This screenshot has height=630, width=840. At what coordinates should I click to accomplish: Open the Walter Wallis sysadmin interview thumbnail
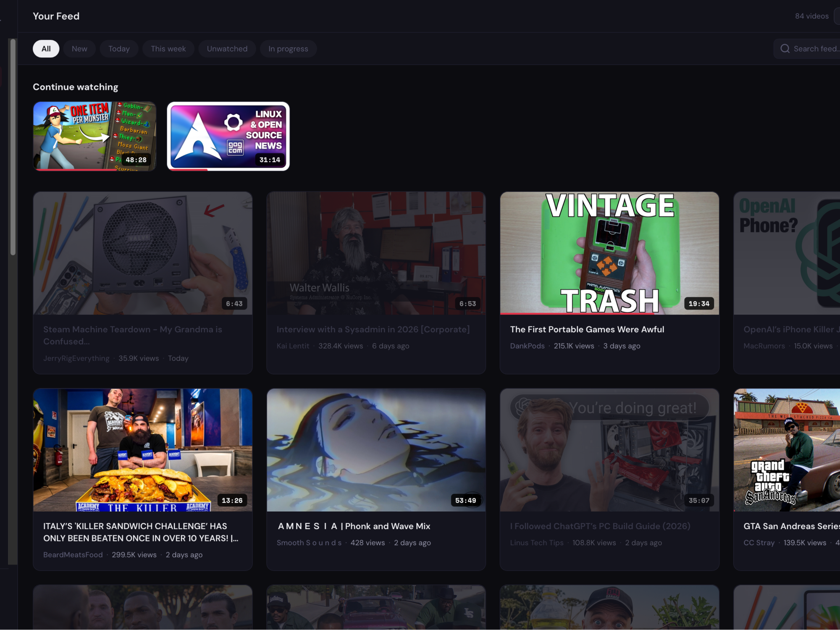click(376, 253)
